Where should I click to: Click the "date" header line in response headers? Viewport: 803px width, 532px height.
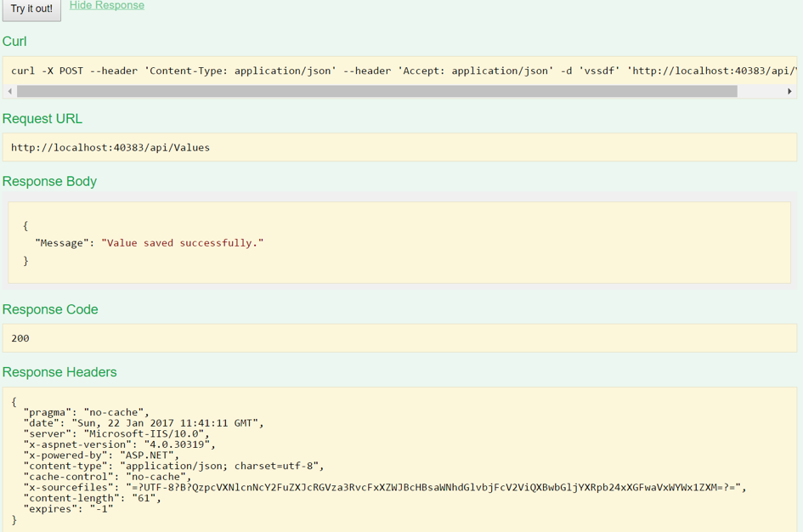pos(144,423)
